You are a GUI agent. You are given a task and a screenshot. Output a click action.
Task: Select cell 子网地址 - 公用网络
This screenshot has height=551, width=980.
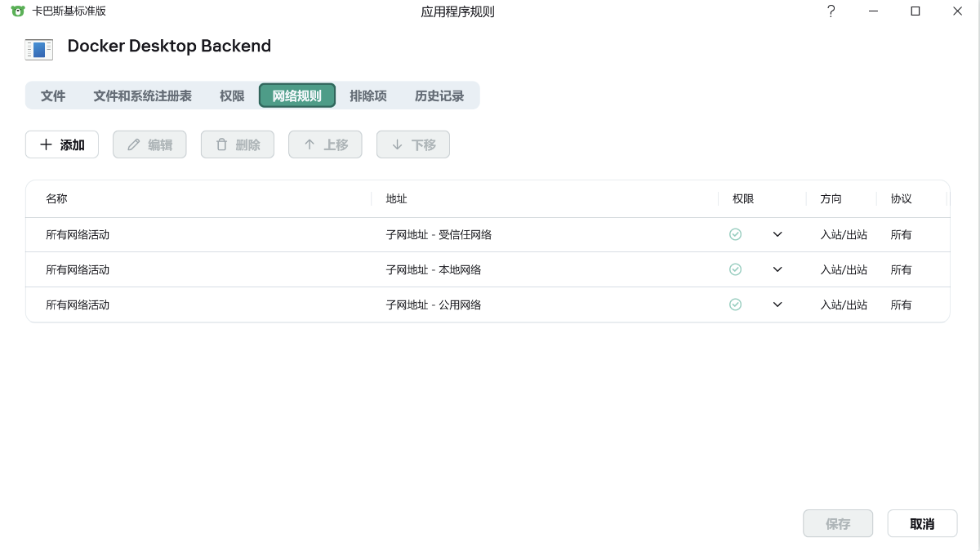(433, 304)
